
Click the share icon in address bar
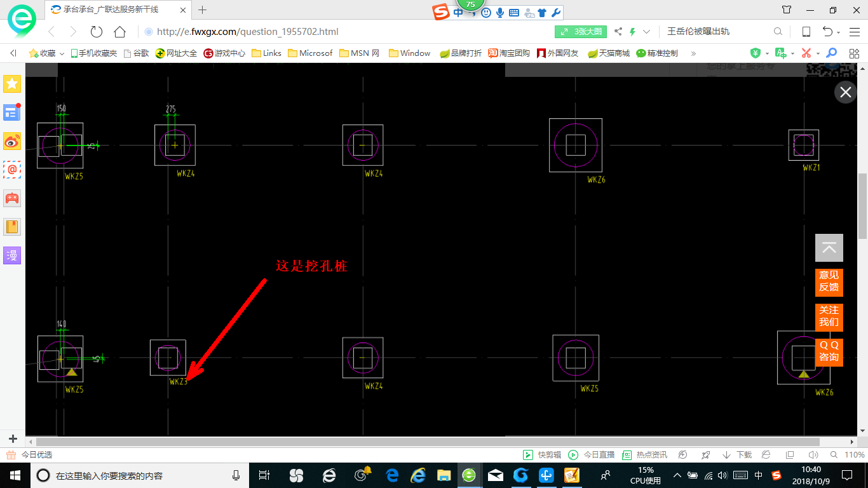(x=618, y=32)
